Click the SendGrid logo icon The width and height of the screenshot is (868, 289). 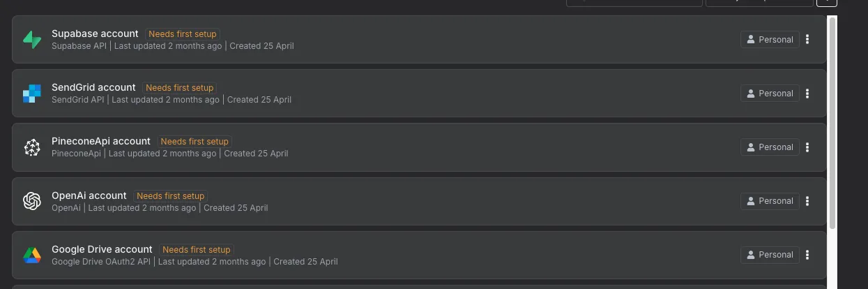[32, 94]
